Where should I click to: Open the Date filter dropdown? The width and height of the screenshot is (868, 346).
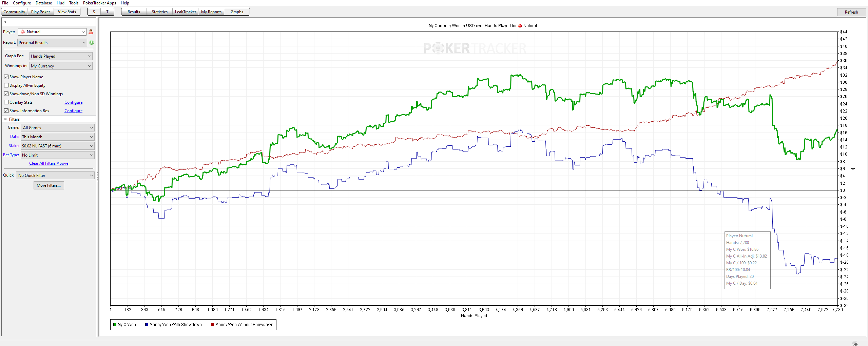tap(58, 137)
